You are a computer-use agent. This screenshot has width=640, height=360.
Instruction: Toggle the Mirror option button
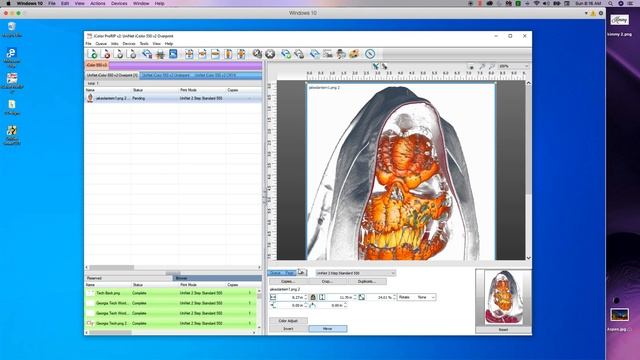pyautogui.click(x=328, y=329)
